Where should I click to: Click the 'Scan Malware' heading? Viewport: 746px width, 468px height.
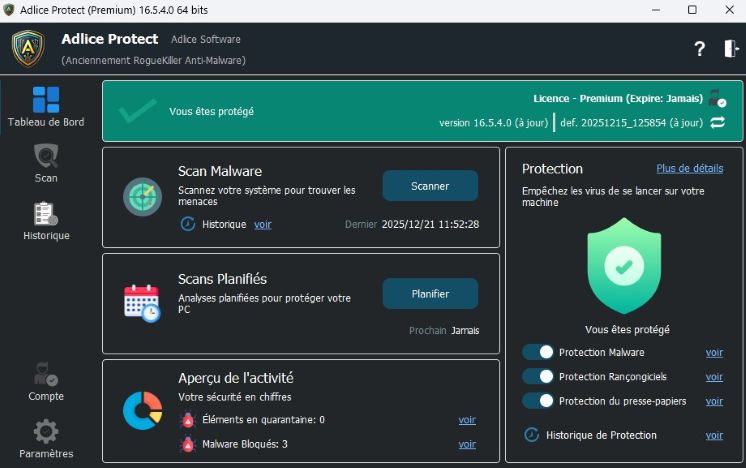pyautogui.click(x=220, y=171)
